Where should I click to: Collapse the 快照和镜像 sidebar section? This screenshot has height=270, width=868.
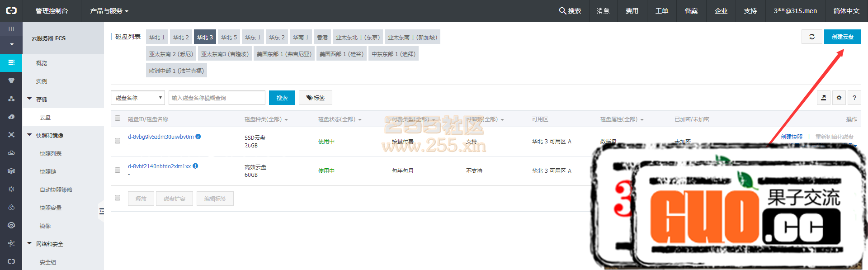click(30, 135)
